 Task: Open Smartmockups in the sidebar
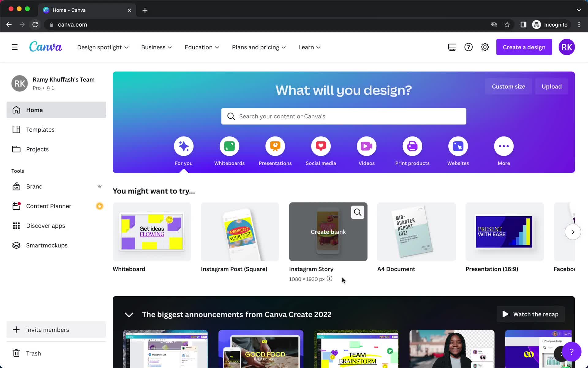tap(56, 245)
